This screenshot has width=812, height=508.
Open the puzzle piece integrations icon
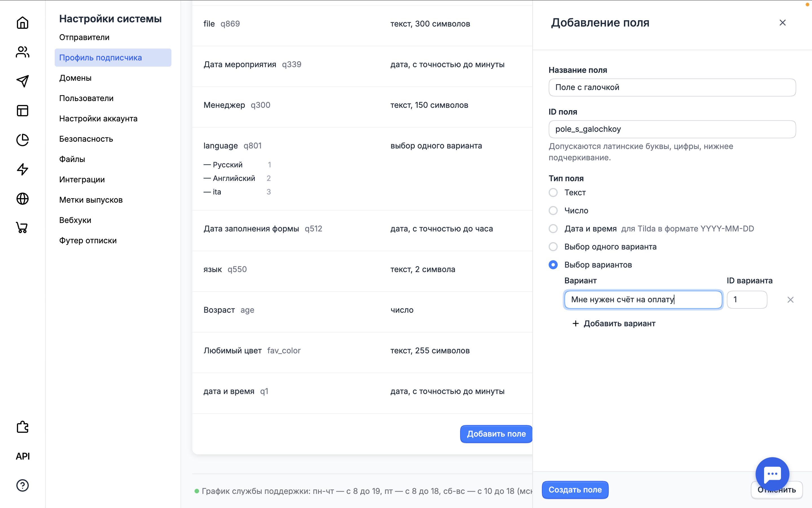(x=23, y=427)
